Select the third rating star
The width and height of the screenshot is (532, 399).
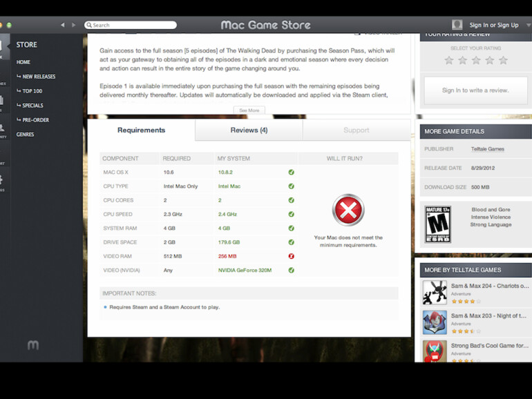(476, 60)
